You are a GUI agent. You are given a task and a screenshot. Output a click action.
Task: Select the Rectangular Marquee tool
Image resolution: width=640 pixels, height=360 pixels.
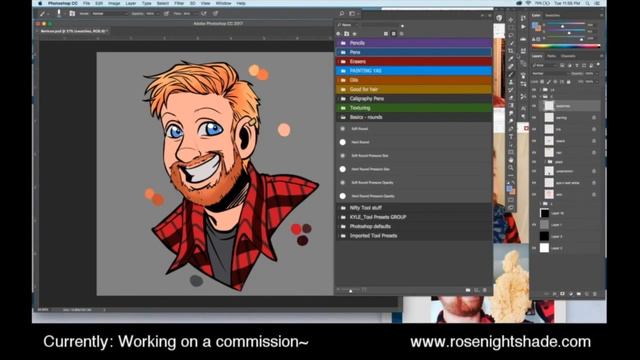coord(511,27)
